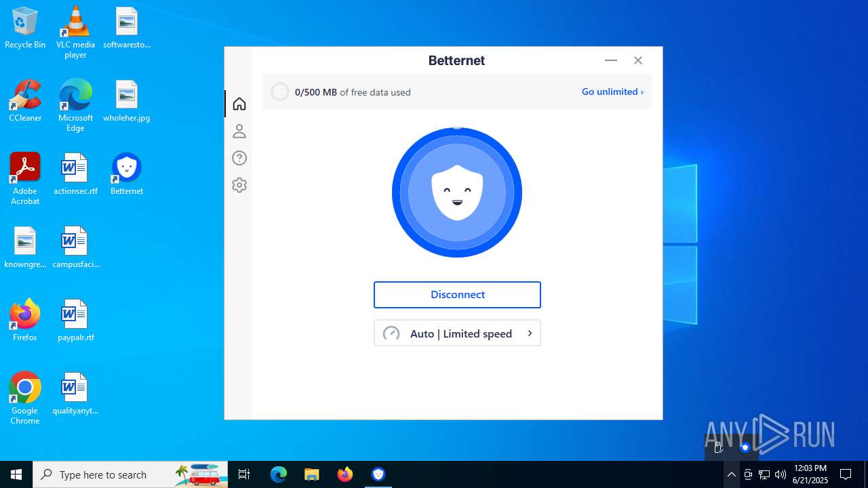Select the Betternet desktop shortcut
Image resolution: width=868 pixels, height=488 pixels.
[x=127, y=175]
